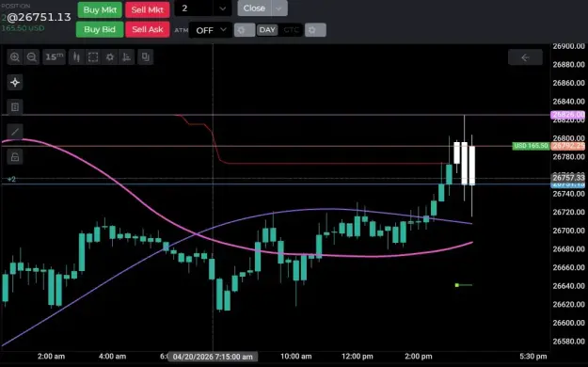Click the 5:30 pm time axis label

tap(532, 357)
